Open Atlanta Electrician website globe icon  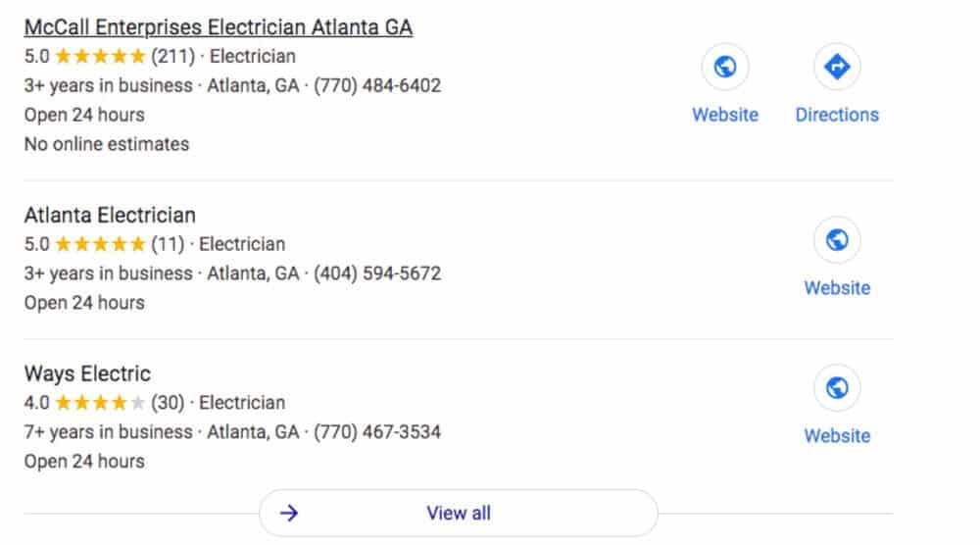[x=836, y=239]
